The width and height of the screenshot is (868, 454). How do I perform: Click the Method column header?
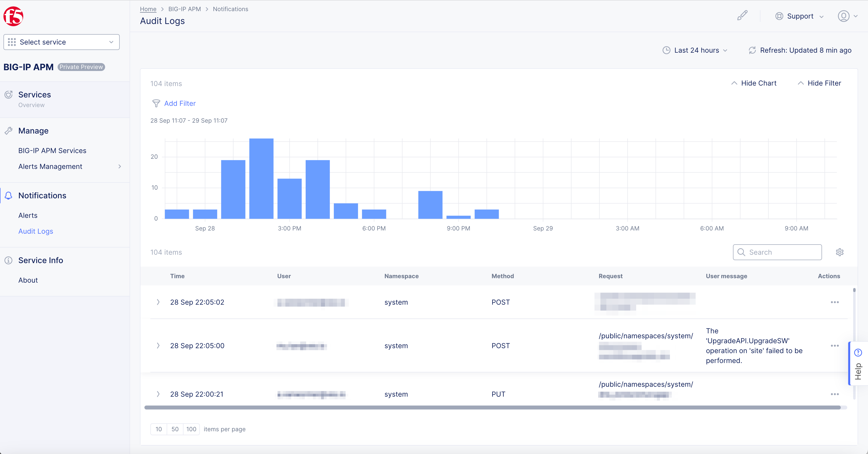(503, 276)
